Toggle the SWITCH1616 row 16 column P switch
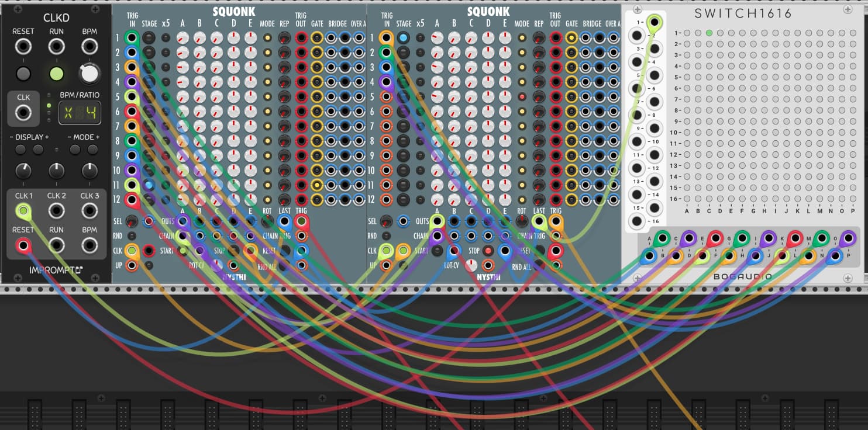868x430 pixels. pyautogui.click(x=853, y=199)
